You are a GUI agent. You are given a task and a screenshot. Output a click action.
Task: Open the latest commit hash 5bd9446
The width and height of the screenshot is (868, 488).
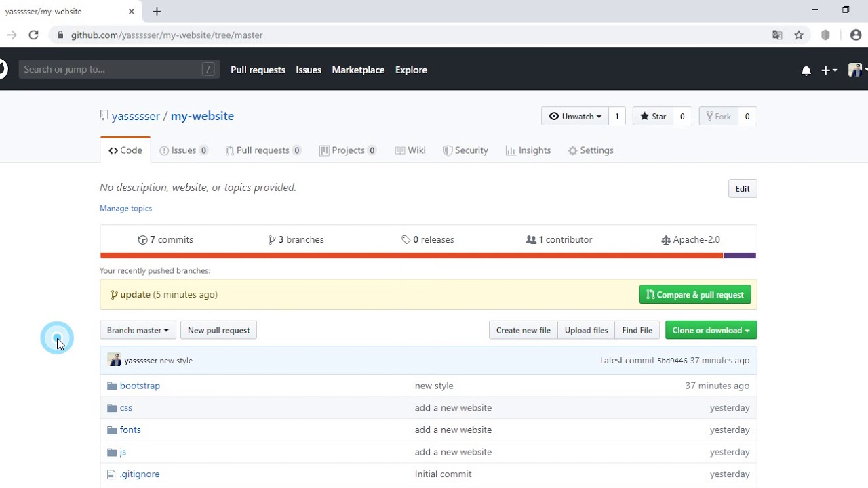[x=672, y=361]
